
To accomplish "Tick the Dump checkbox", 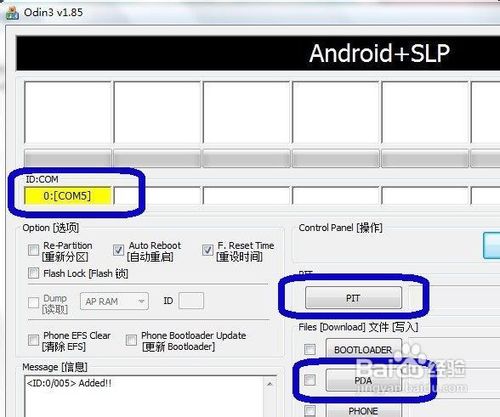I will coord(33,303).
